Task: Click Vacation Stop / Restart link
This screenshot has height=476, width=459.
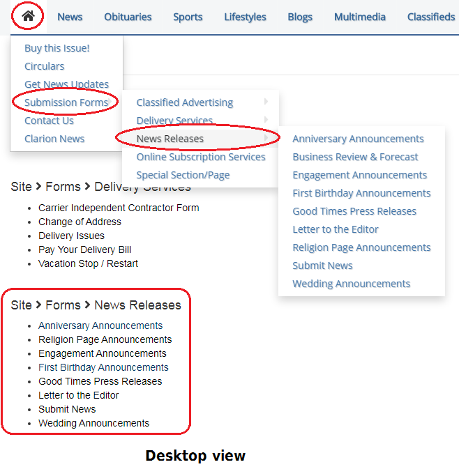Action: pyautogui.click(x=88, y=264)
